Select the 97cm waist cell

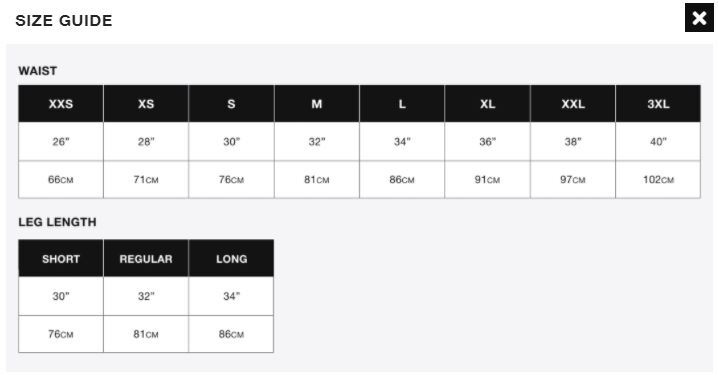click(573, 179)
